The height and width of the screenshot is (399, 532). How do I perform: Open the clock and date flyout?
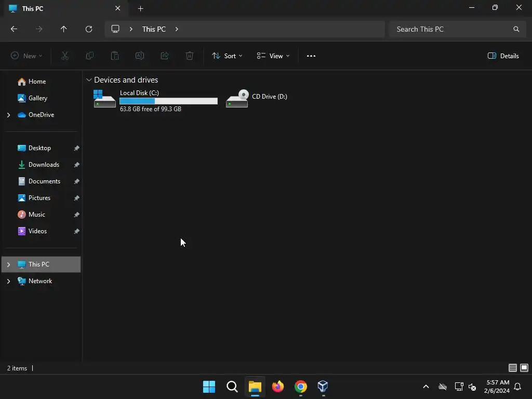(497, 387)
